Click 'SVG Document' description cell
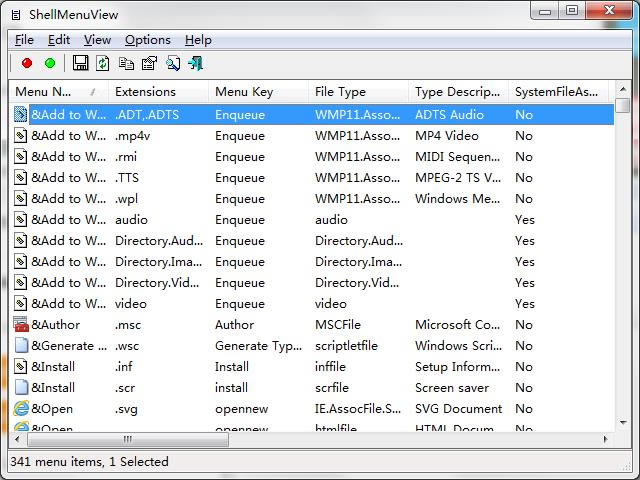640x480 pixels. 458,409
